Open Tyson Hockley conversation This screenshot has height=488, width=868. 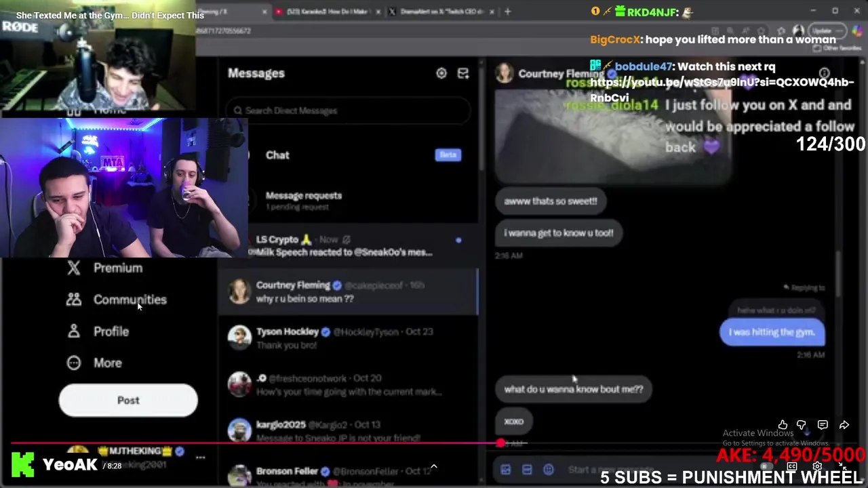pyautogui.click(x=348, y=338)
